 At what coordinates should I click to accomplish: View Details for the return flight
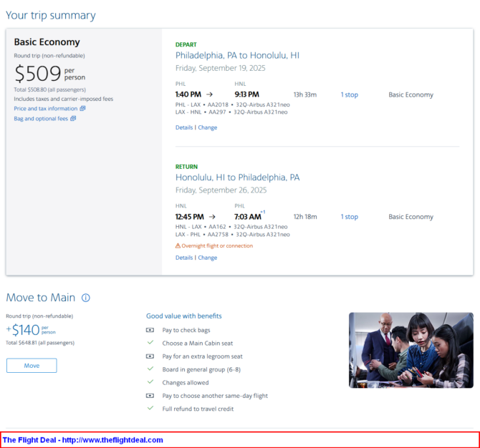184,258
